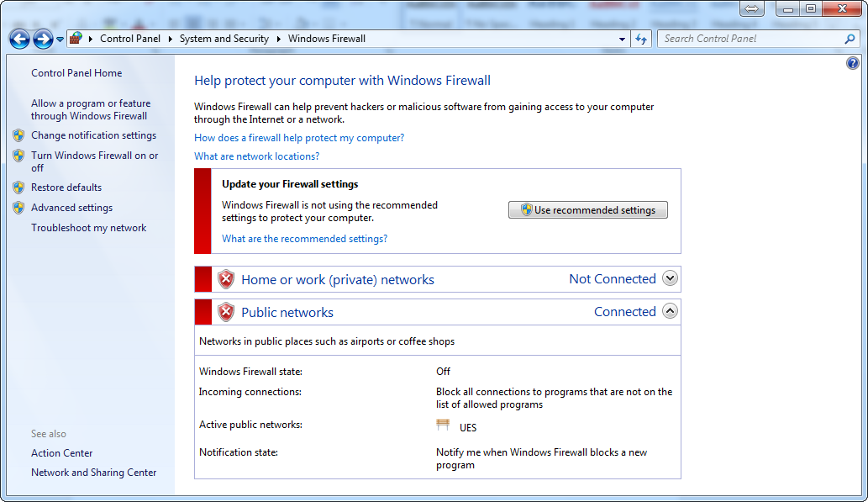Click shield icon beside Restore defaults
Image resolution: width=868 pixels, height=502 pixels.
coord(18,188)
